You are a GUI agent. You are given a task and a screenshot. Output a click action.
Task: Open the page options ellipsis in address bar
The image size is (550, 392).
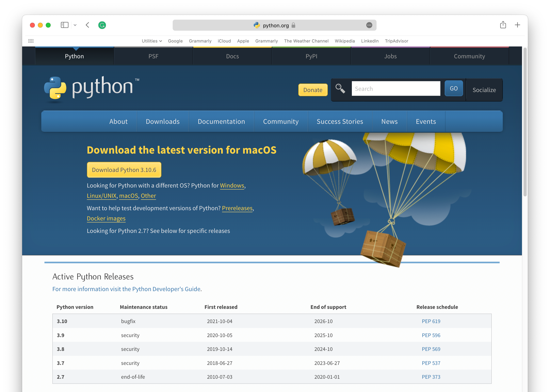point(369,25)
